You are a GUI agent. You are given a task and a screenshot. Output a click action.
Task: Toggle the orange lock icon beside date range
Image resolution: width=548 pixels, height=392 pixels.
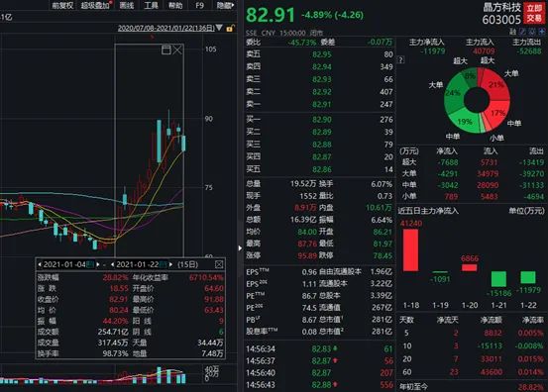tap(230, 29)
